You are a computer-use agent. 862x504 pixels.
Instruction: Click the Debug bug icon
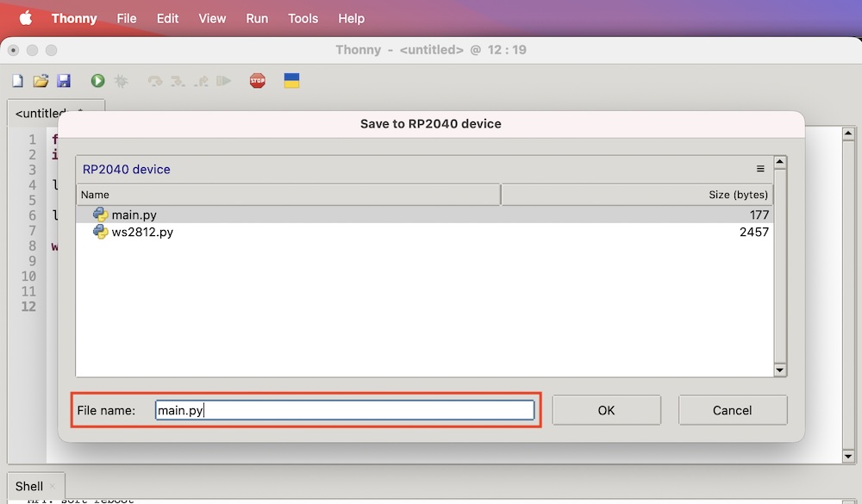pyautogui.click(x=122, y=81)
